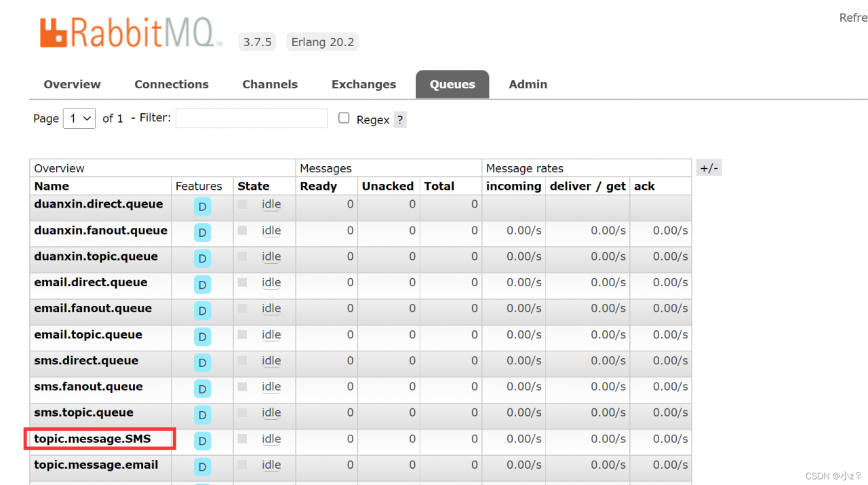The image size is (868, 485).
Task: Click D feature badge for email.fanout.queue
Action: tap(202, 311)
